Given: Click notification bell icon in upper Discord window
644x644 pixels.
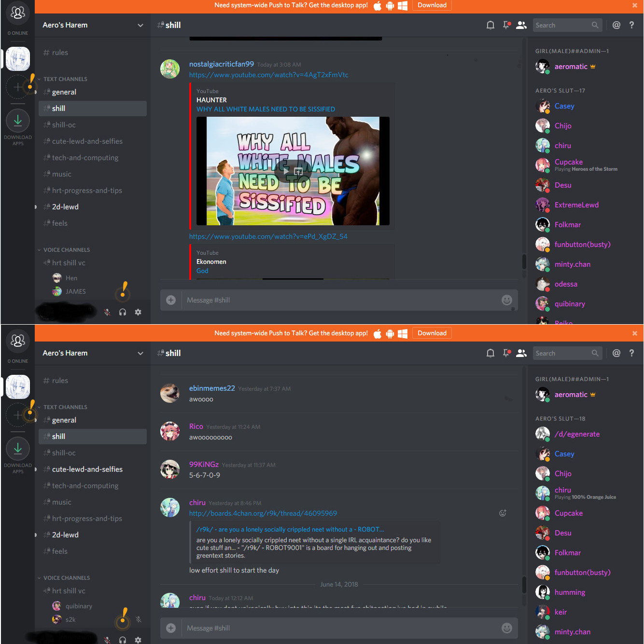Looking at the screenshot, I should pyautogui.click(x=490, y=25).
